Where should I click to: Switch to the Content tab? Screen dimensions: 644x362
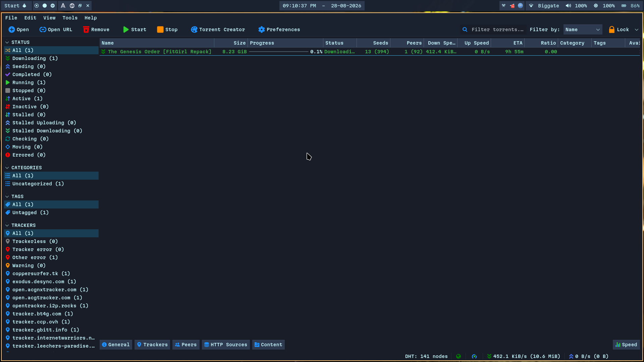coord(268,345)
